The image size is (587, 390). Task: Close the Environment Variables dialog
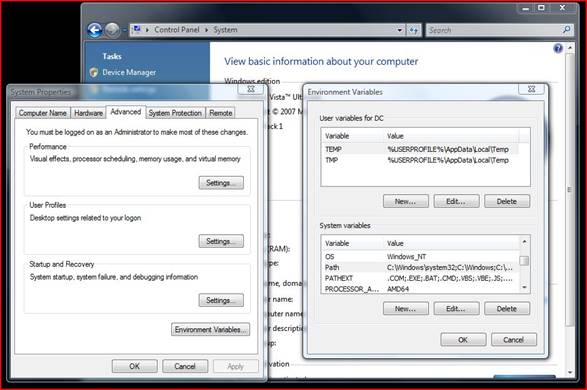click(x=531, y=89)
